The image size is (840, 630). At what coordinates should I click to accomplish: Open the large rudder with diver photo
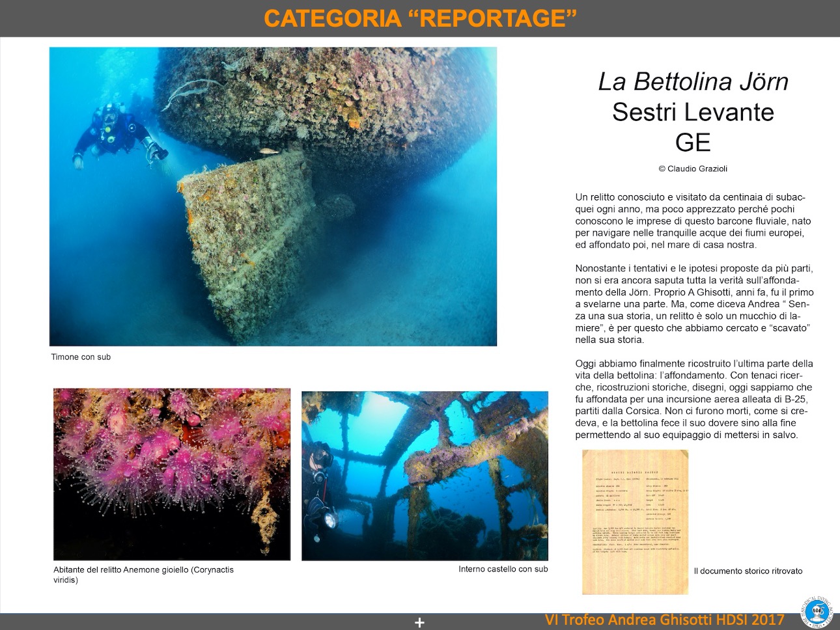pos(273,196)
